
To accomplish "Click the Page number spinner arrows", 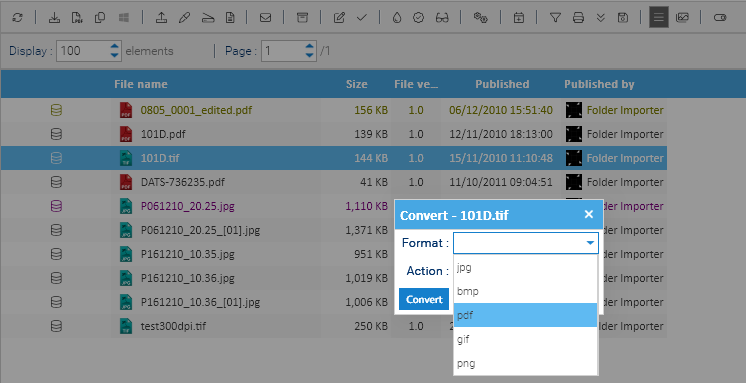I will coord(310,51).
